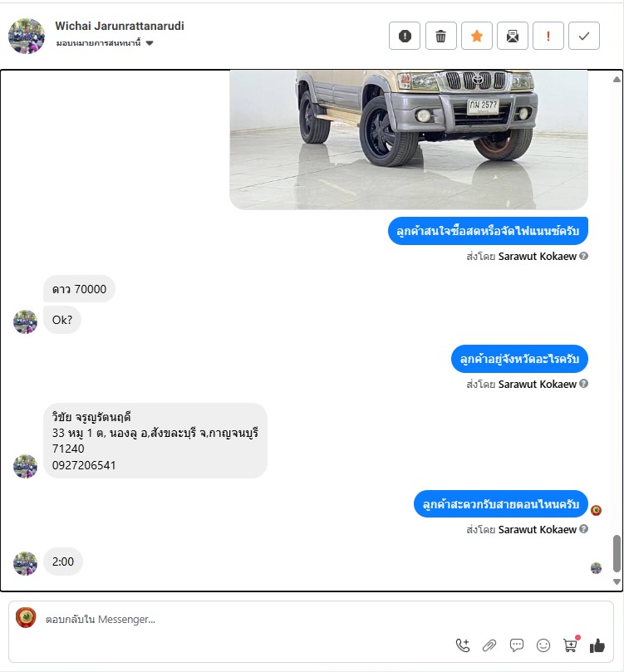
Task: Click the header profile avatar
Action: tap(26, 36)
